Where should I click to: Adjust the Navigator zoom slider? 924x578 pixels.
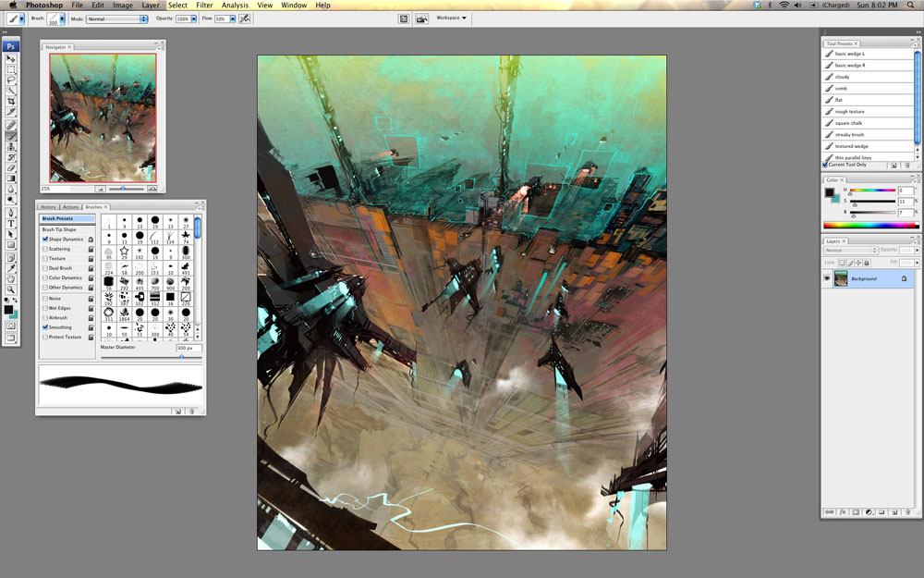pos(124,189)
